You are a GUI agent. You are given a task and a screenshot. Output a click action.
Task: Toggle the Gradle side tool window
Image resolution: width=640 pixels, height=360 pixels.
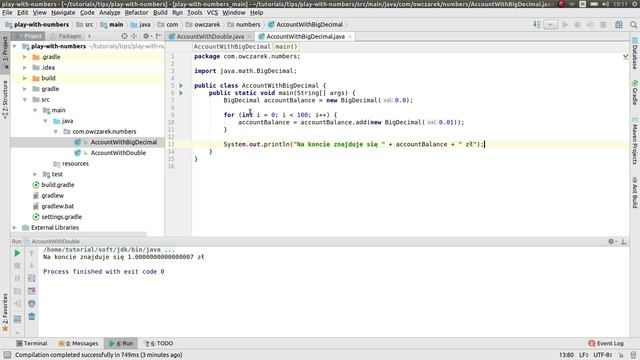click(635, 93)
